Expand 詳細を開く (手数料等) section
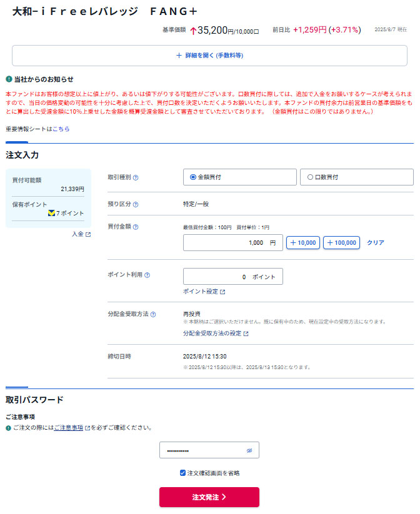 click(209, 56)
